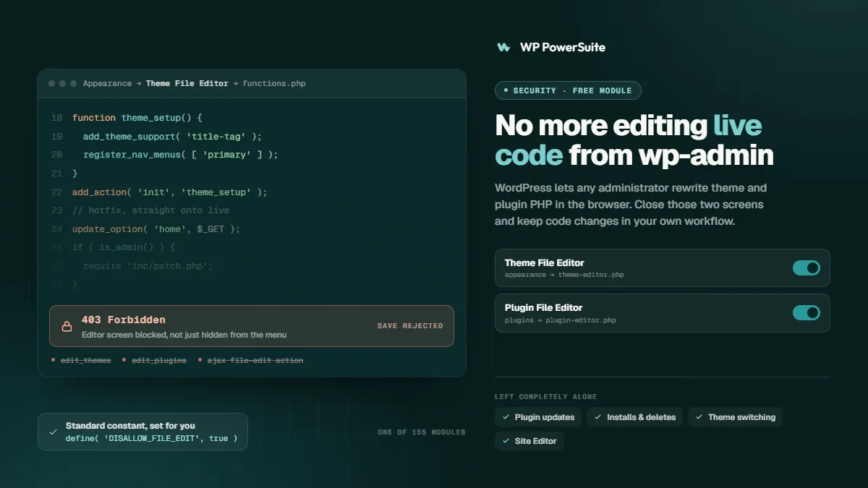Click the WP PowerSuite logo icon
The image size is (868, 488).
503,47
